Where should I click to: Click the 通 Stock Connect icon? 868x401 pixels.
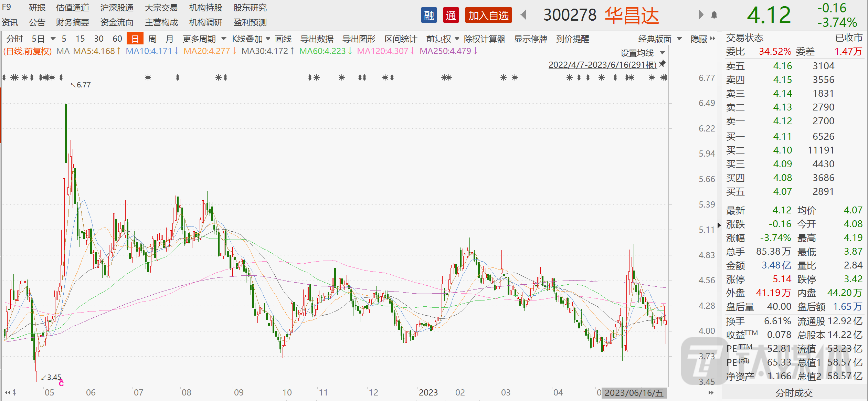tap(451, 15)
